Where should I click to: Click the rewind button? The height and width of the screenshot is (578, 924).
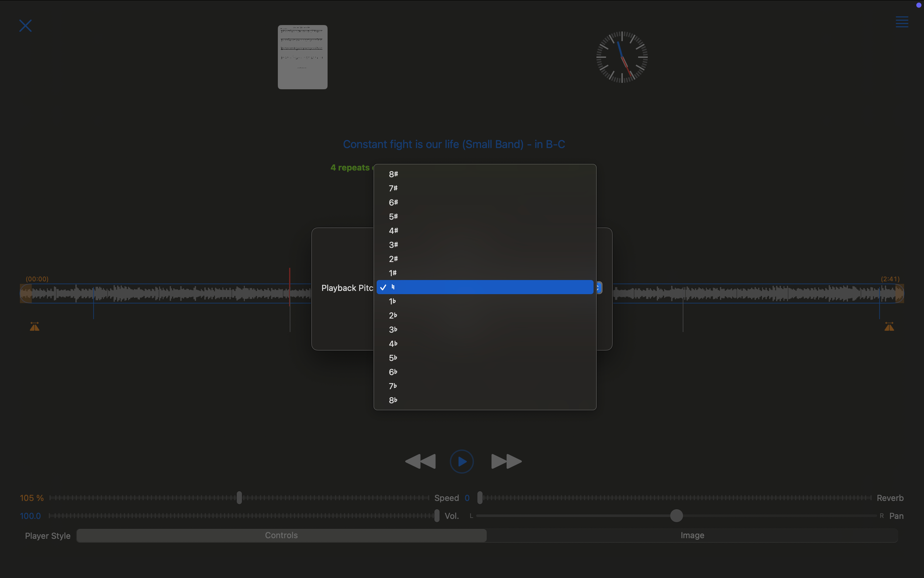coord(420,461)
